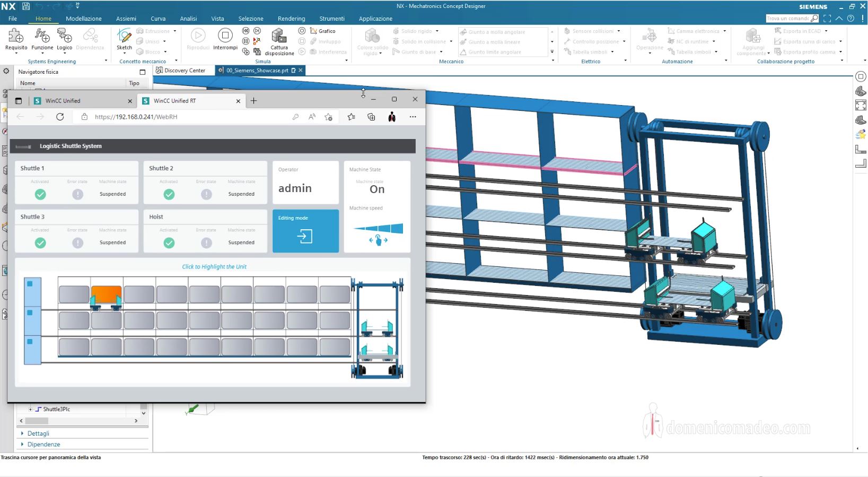Viewport: 868px width, 477px height.
Task: Click the Colore solido rigido icon
Action: click(x=372, y=36)
